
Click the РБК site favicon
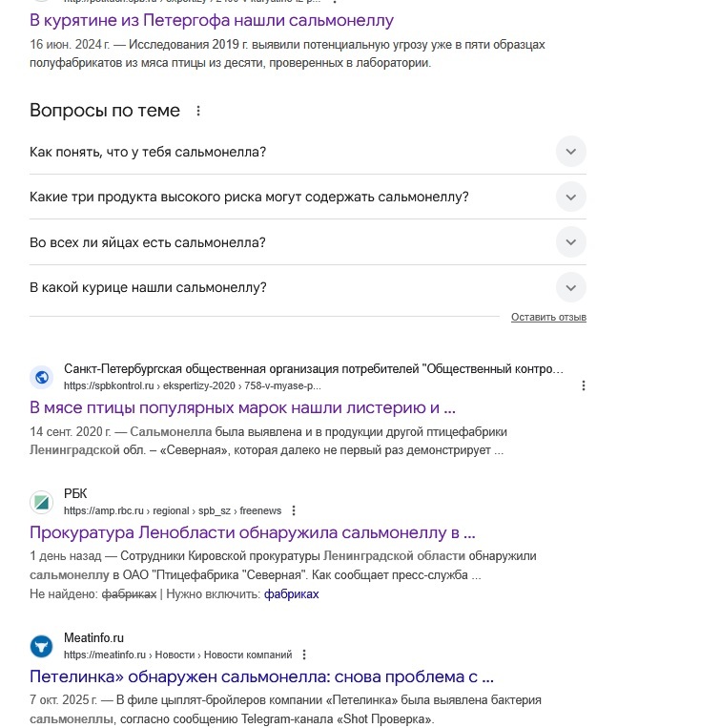[x=41, y=501]
